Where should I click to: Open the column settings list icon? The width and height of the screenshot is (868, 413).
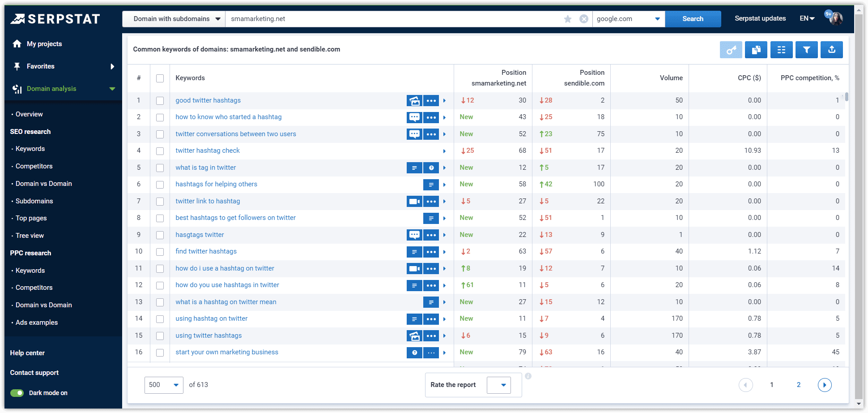781,50
